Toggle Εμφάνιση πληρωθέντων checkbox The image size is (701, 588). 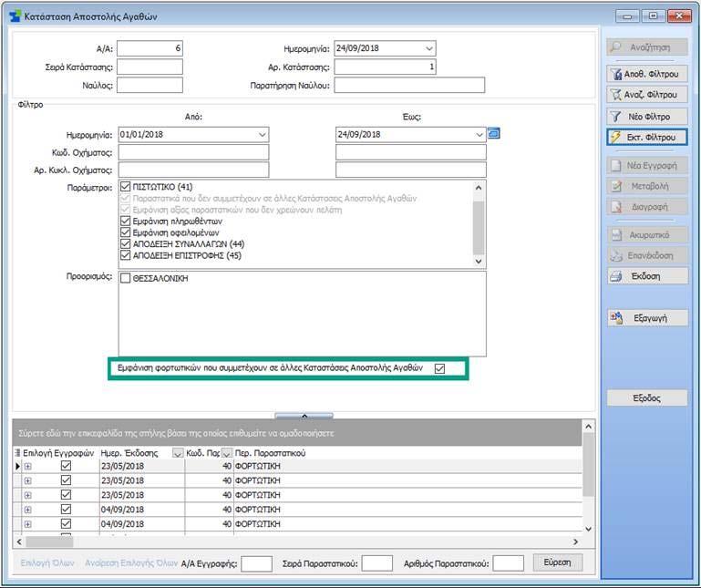[125, 221]
